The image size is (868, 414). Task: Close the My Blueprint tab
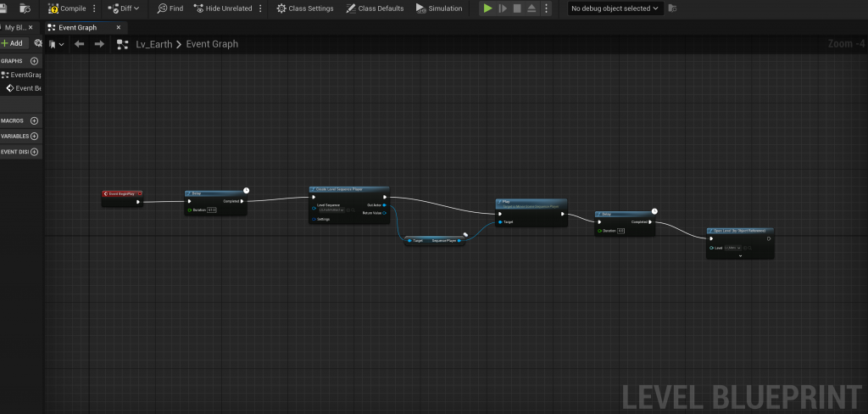(x=31, y=27)
